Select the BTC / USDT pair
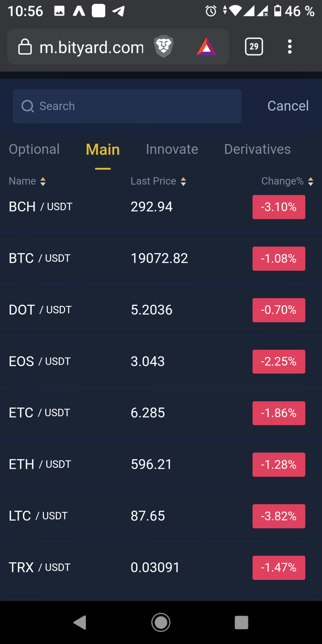The height and width of the screenshot is (644, 322). (161, 258)
